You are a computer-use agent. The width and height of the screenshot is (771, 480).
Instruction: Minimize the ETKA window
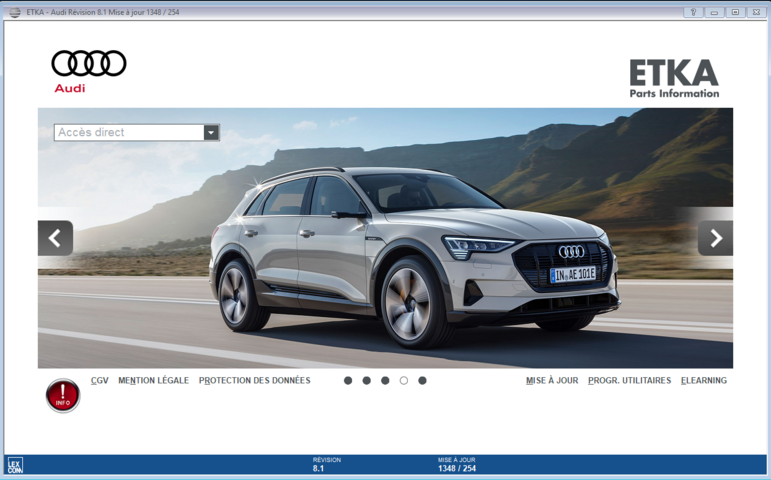714,12
